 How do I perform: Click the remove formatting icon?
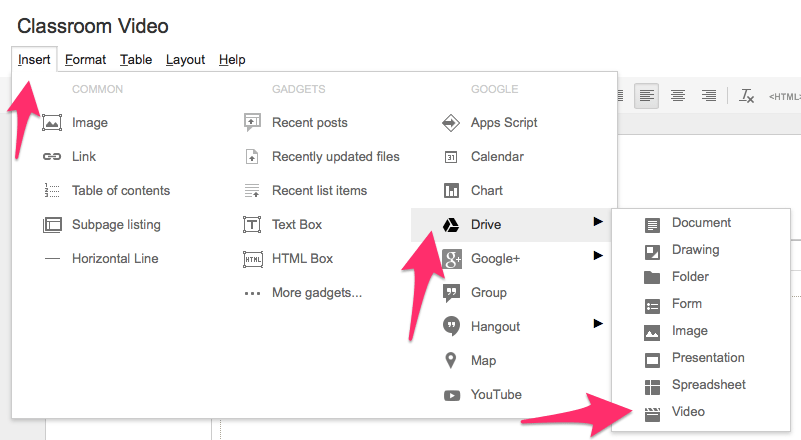tap(746, 96)
